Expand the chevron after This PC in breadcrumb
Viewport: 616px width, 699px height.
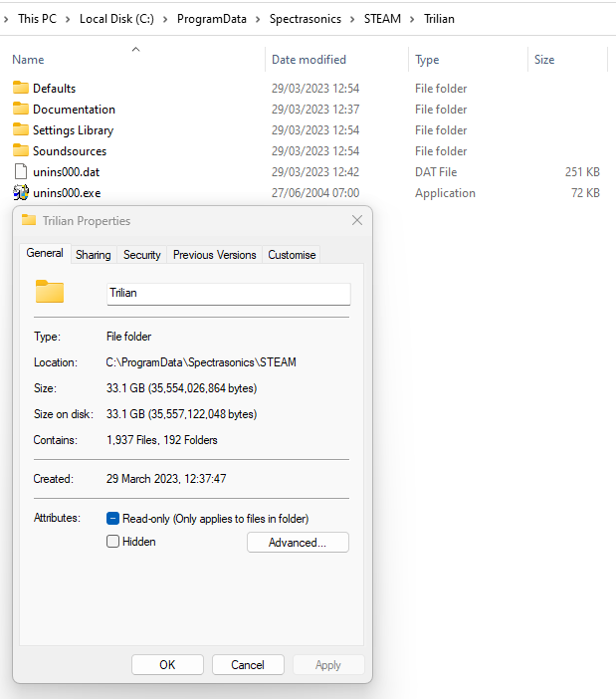pyautogui.click(x=68, y=19)
